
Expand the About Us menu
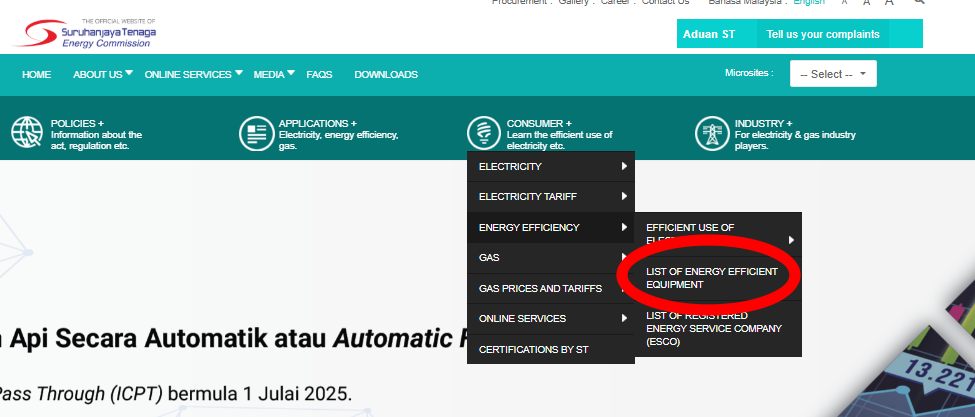click(102, 75)
